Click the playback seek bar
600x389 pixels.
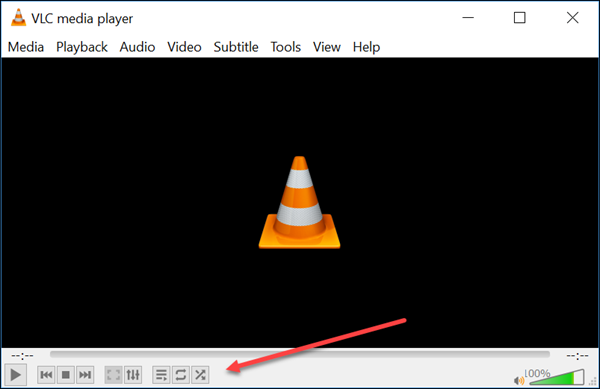pos(300,355)
